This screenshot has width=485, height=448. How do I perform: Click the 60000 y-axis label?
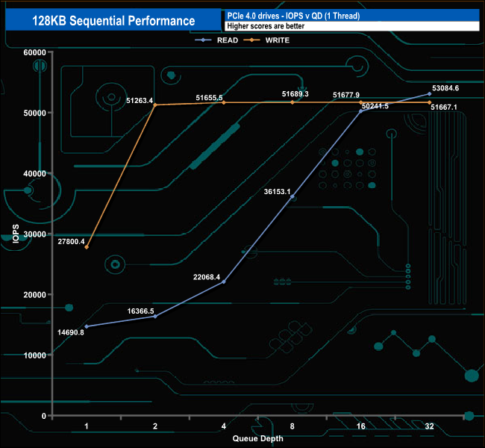(34, 52)
